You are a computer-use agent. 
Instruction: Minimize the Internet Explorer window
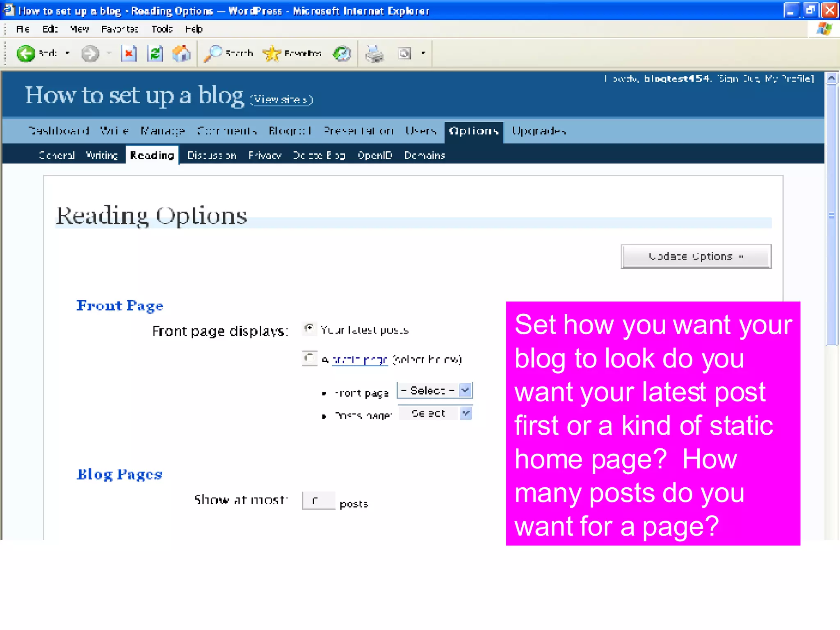point(791,10)
